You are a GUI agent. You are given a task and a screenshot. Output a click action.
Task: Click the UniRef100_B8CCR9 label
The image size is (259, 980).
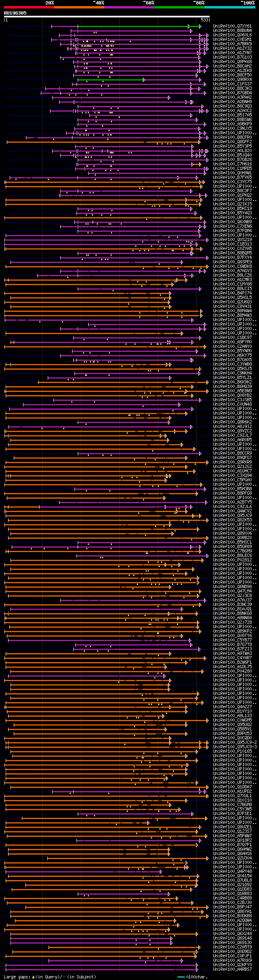point(232,453)
